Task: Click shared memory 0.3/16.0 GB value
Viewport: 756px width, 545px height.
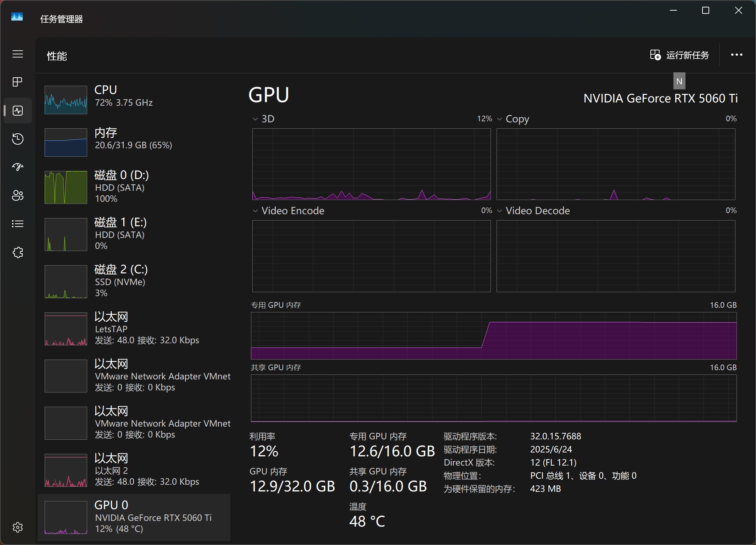Action: 388,486
